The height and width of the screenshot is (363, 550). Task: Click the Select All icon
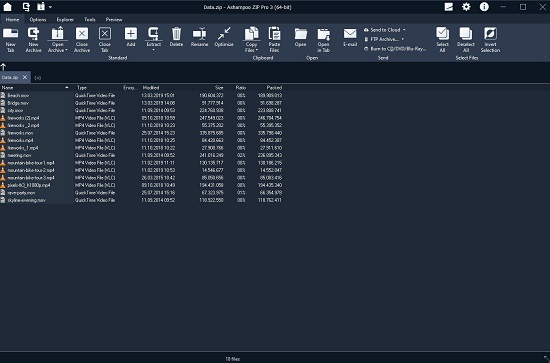(442, 34)
